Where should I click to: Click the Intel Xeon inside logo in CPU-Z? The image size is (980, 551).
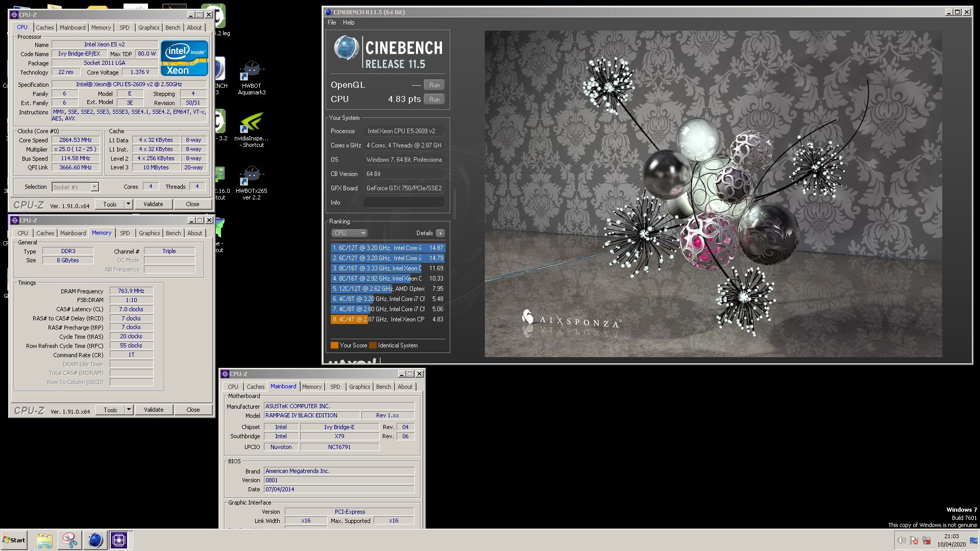pos(184,58)
